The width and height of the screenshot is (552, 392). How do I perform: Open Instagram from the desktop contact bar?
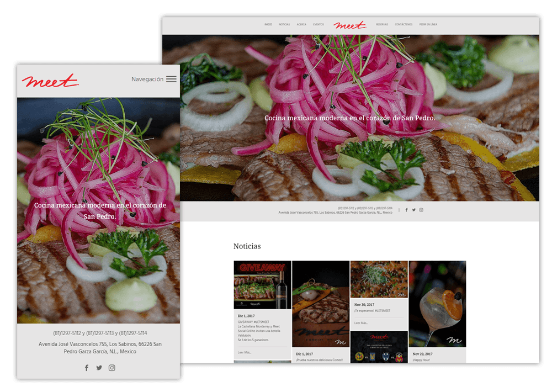pyautogui.click(x=421, y=210)
